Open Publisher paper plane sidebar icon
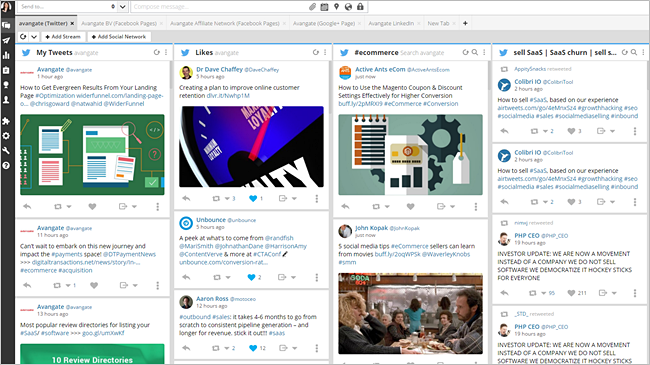This screenshot has height=365, width=650. click(6, 40)
